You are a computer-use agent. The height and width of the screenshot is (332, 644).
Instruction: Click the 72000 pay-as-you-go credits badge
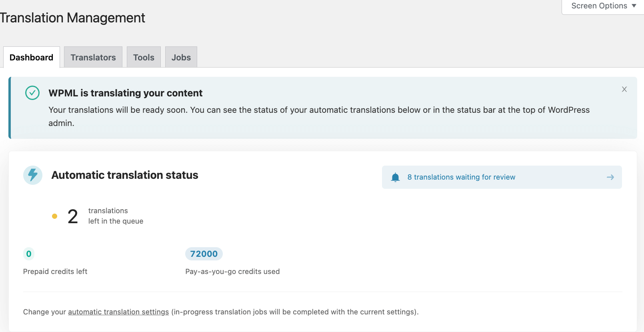point(204,254)
